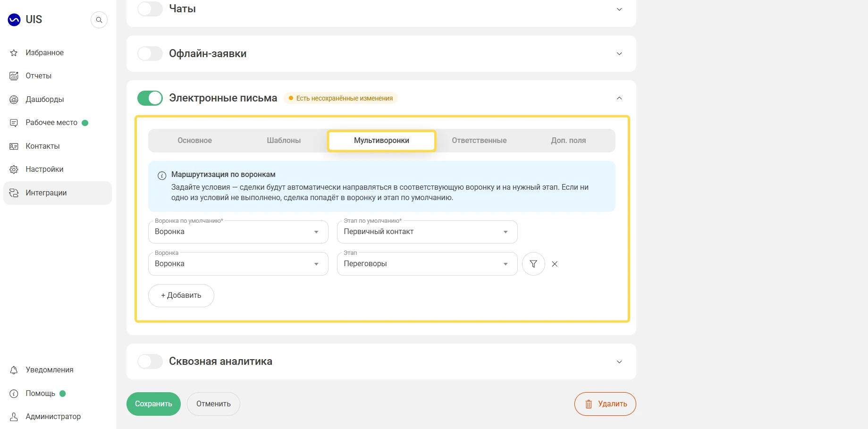Add a routing row with Добавить

(x=181, y=295)
